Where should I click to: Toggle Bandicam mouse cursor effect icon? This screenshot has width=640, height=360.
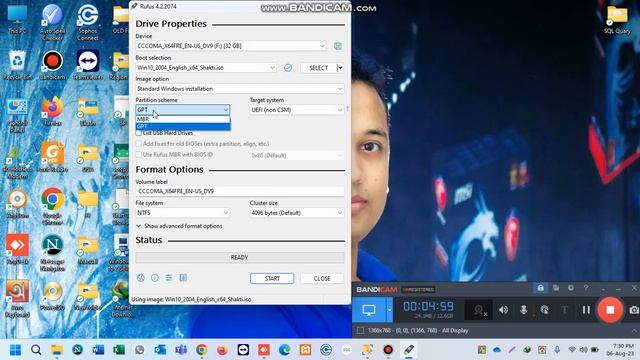(544, 310)
